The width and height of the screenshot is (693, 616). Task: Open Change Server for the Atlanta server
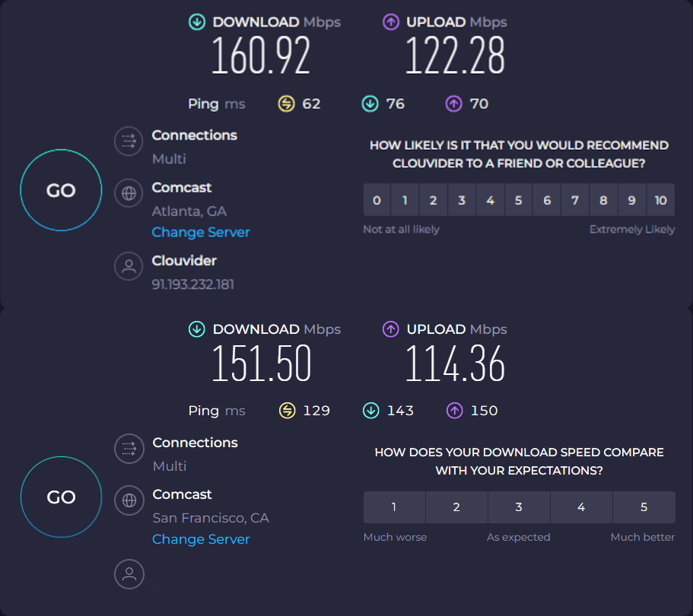pyautogui.click(x=200, y=232)
